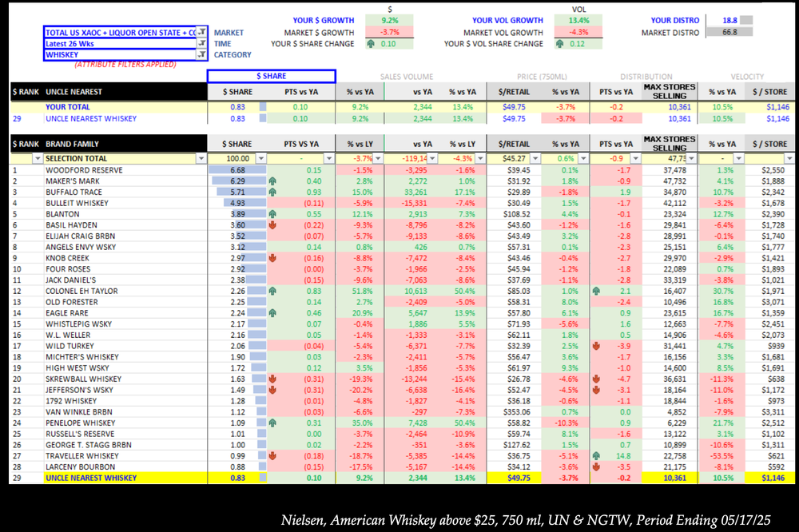
Task: Open $ / STORE filter arrow in SELECTION TOTAL row
Action: tap(789, 158)
